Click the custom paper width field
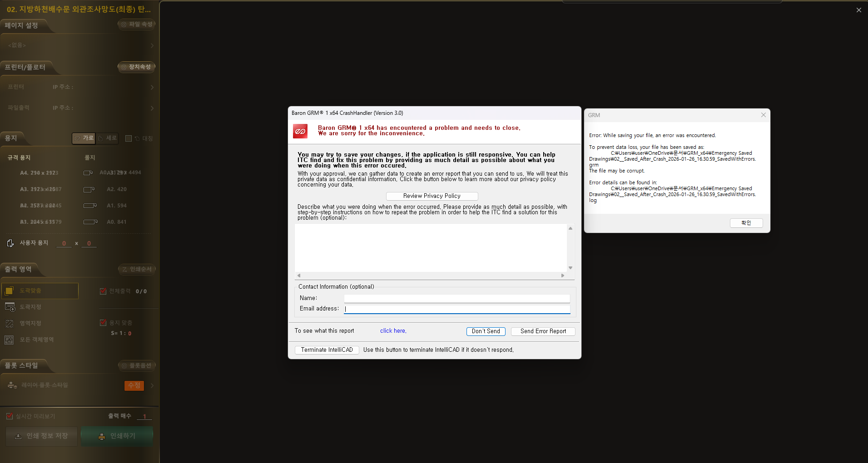 64,243
